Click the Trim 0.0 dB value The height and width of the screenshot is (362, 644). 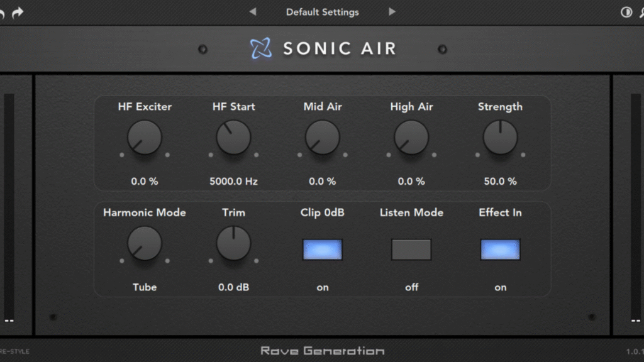233,287
